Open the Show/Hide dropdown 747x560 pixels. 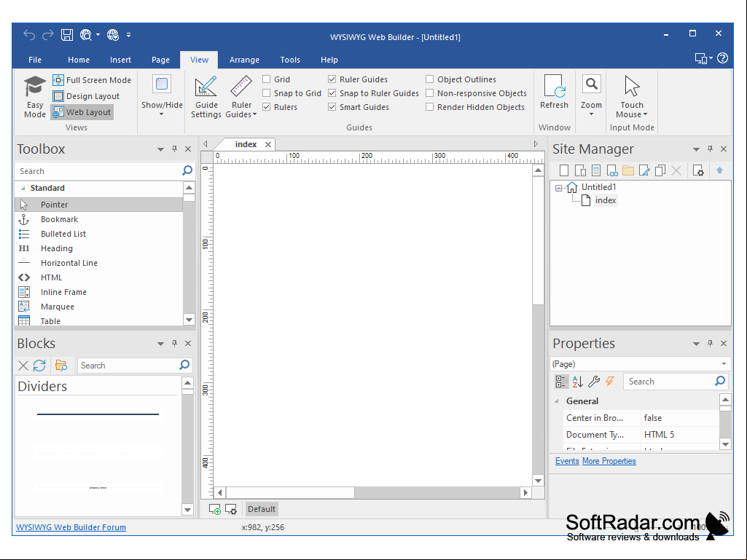pyautogui.click(x=162, y=97)
